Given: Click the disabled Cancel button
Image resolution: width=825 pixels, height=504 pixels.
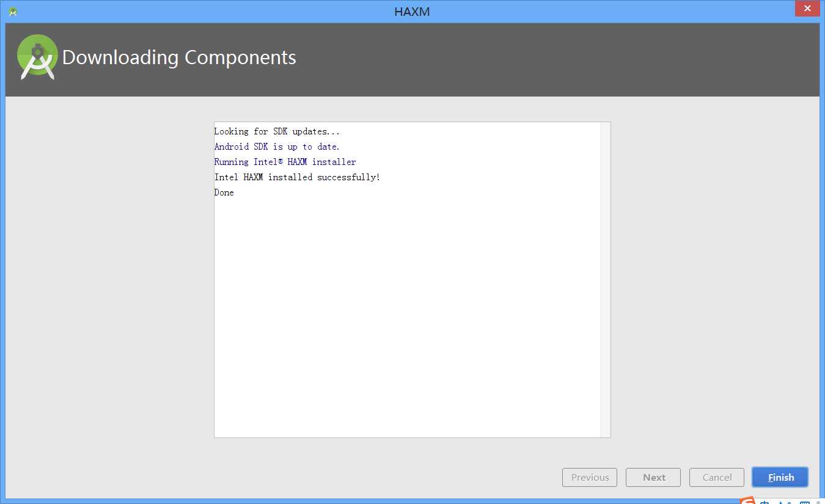Looking at the screenshot, I should (x=717, y=477).
